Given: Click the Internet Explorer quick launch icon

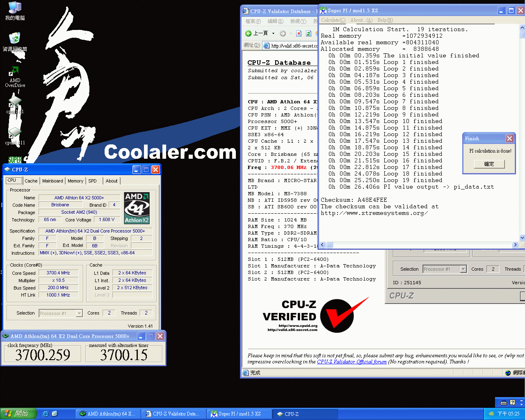Looking at the screenshot, I should coord(46,414).
